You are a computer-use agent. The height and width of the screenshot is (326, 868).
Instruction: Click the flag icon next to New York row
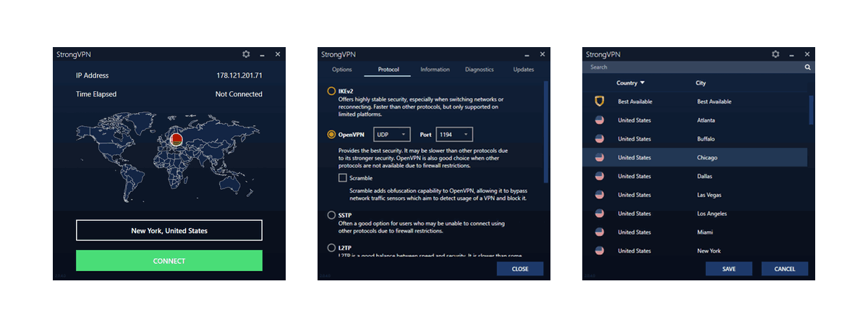[x=599, y=251]
